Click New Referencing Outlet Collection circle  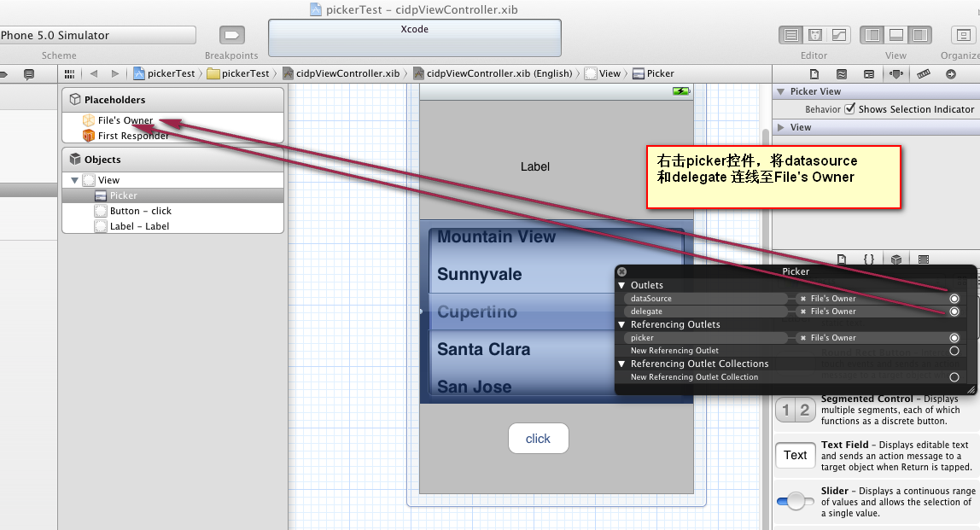click(954, 377)
